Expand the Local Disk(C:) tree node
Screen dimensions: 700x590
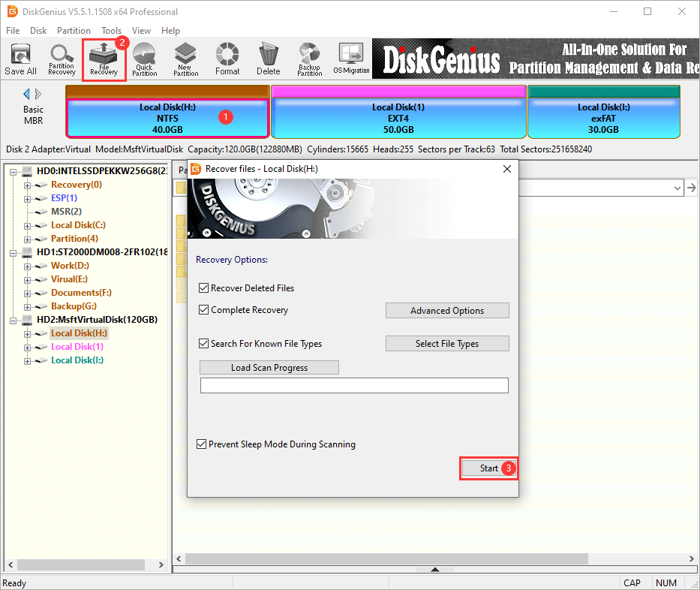click(27, 226)
